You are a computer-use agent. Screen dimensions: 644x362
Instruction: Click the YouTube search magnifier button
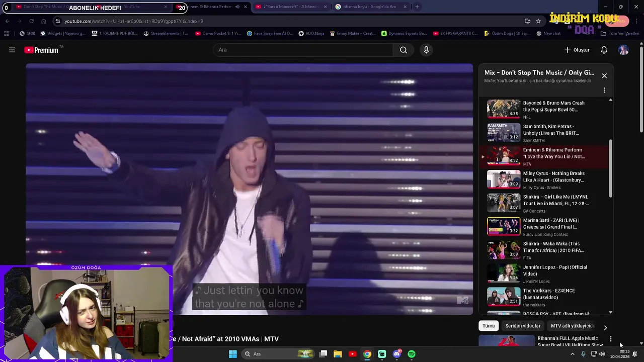tap(404, 50)
